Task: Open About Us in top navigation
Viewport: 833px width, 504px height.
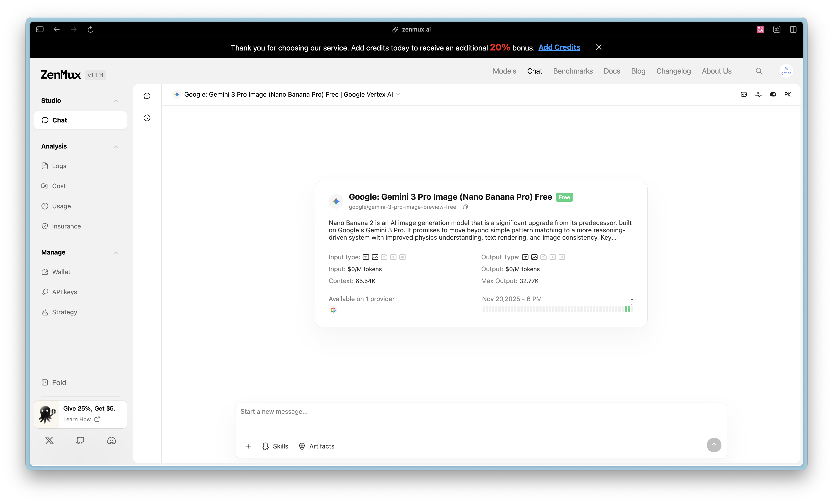Action: pyautogui.click(x=716, y=71)
